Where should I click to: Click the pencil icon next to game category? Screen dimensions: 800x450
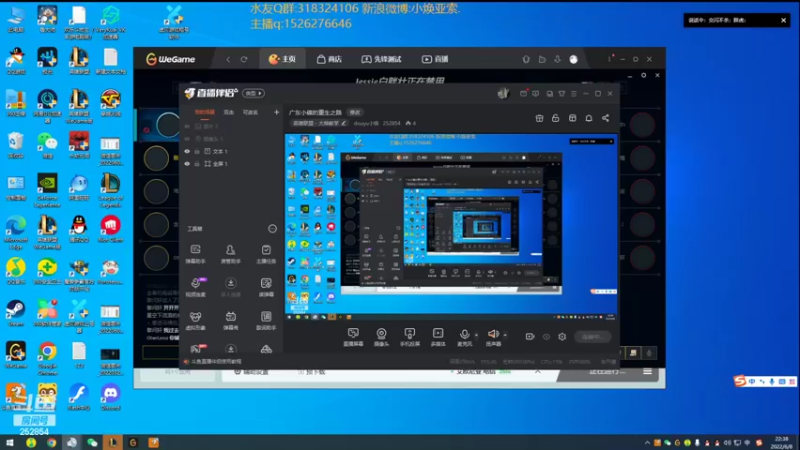click(x=344, y=123)
